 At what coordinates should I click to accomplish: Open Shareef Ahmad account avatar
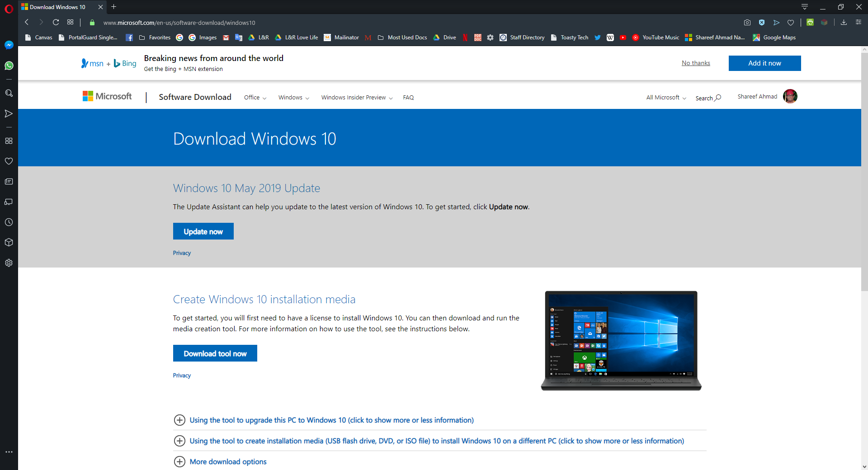point(790,96)
